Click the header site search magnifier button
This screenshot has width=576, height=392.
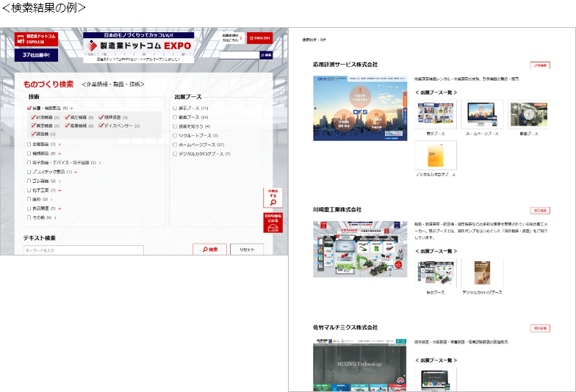click(x=266, y=55)
